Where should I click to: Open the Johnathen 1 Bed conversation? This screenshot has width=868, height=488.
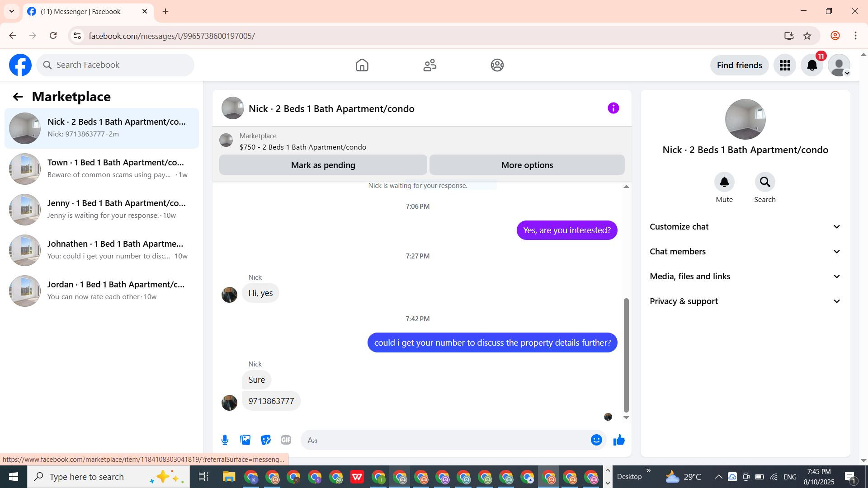(102, 250)
